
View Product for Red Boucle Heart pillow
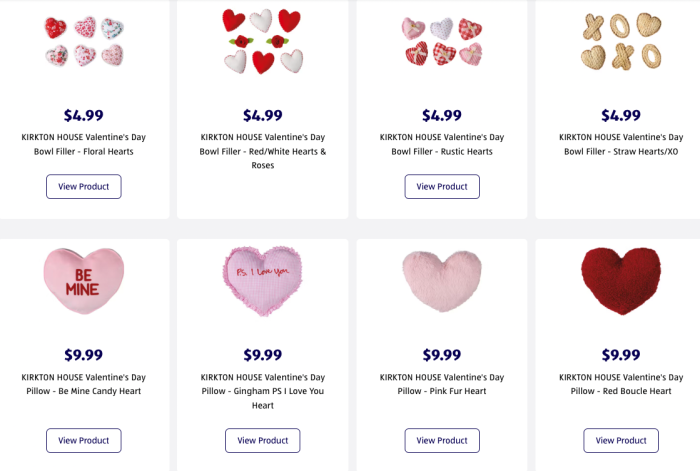[x=621, y=440]
